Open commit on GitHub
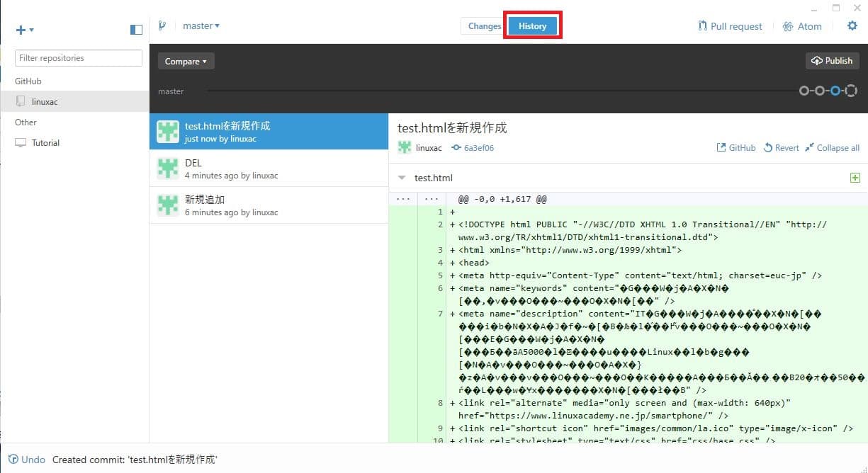 coord(736,148)
